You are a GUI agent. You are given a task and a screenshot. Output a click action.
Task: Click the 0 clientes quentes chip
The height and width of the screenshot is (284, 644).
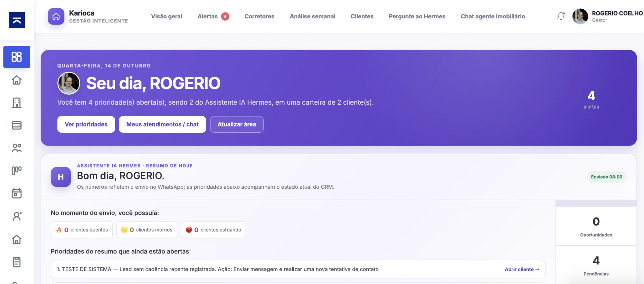pyautogui.click(x=82, y=230)
